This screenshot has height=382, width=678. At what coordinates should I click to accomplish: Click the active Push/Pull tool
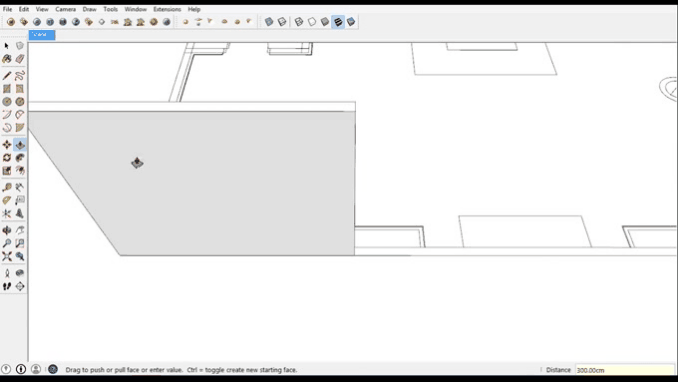(x=20, y=144)
